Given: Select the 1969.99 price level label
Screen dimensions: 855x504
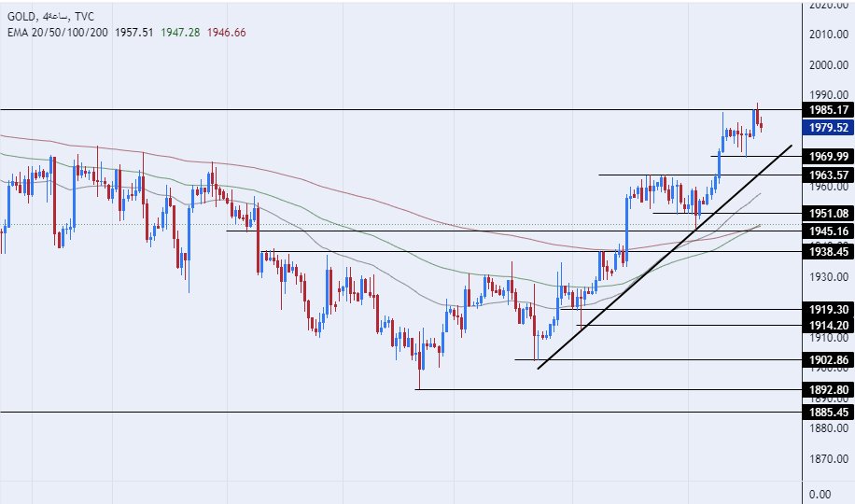Looking at the screenshot, I should [x=829, y=157].
